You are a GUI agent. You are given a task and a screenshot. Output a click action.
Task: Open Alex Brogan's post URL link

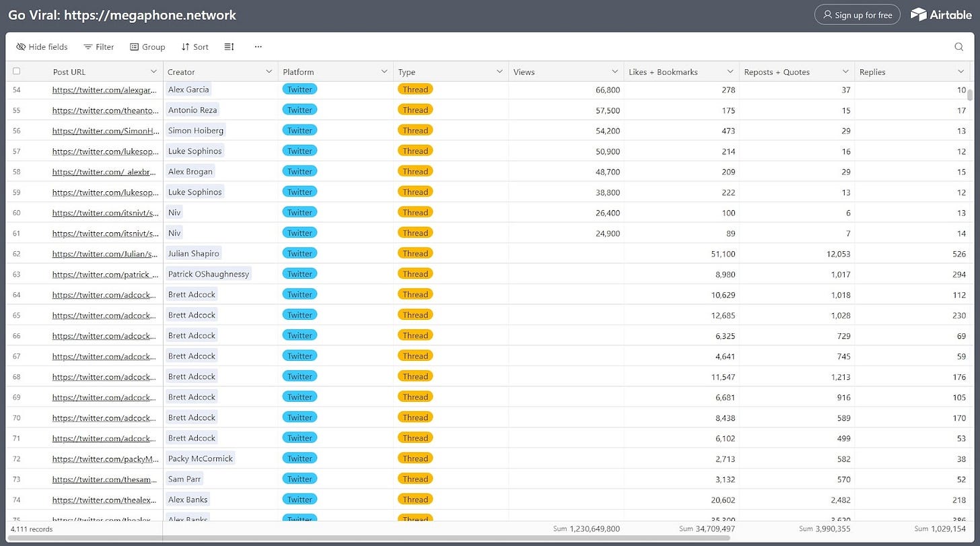pyautogui.click(x=106, y=172)
